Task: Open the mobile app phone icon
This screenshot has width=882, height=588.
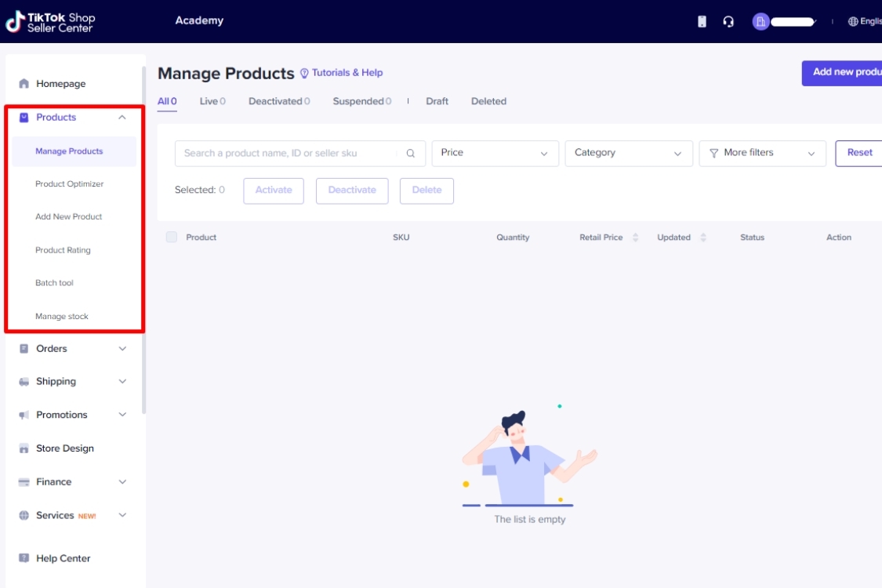Action: pyautogui.click(x=702, y=21)
